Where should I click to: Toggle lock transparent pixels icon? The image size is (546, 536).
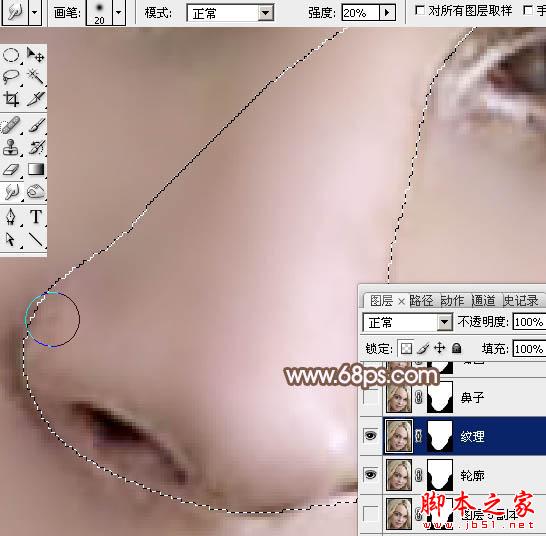406,348
